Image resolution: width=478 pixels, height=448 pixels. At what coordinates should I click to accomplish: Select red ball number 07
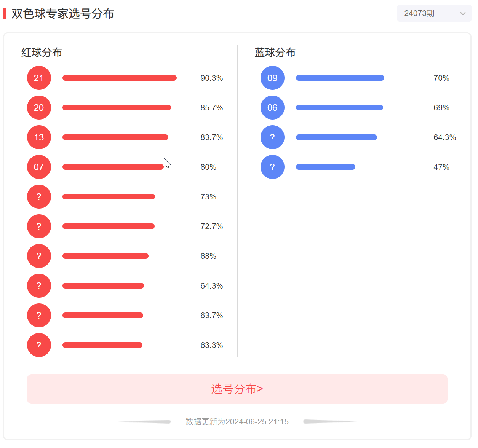tap(39, 167)
